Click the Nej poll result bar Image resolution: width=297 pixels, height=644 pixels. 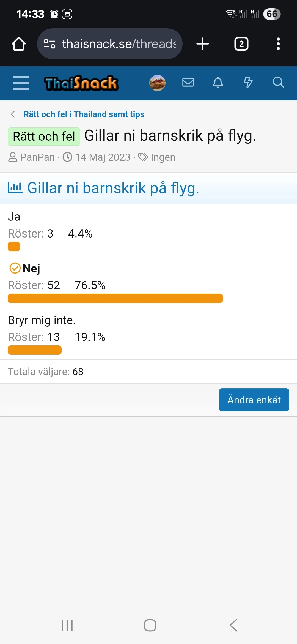[x=115, y=298]
